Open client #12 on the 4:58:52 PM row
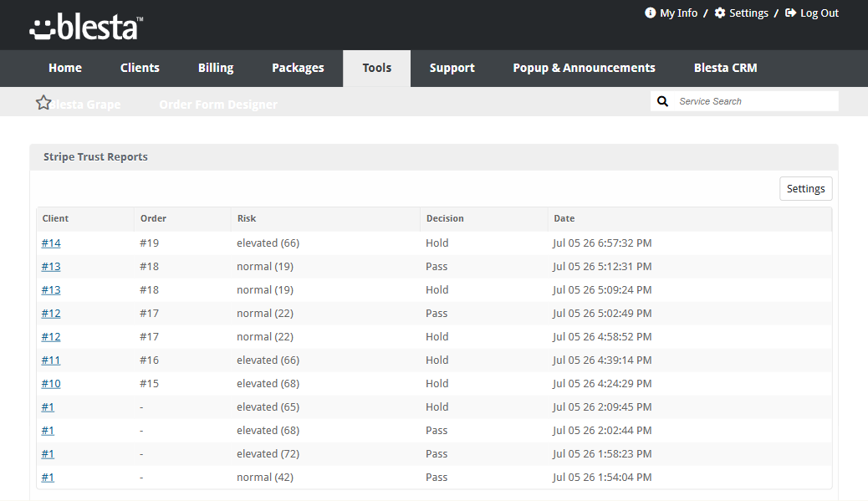 (51, 336)
